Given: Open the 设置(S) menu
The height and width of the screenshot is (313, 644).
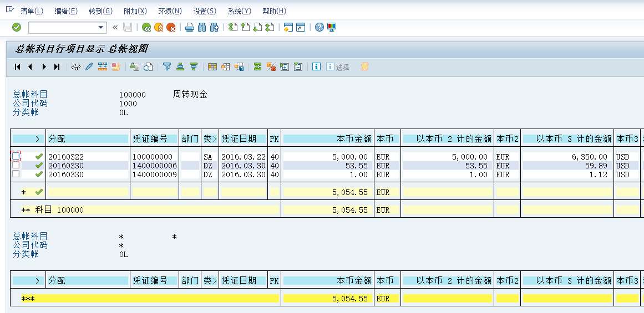Looking at the screenshot, I should 205,11.
